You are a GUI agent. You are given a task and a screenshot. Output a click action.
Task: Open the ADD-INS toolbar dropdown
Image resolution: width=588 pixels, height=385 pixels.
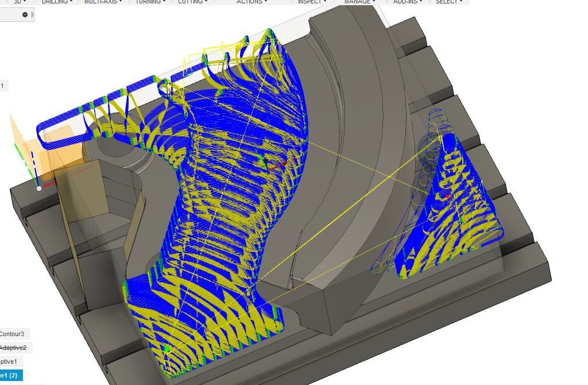408,2
